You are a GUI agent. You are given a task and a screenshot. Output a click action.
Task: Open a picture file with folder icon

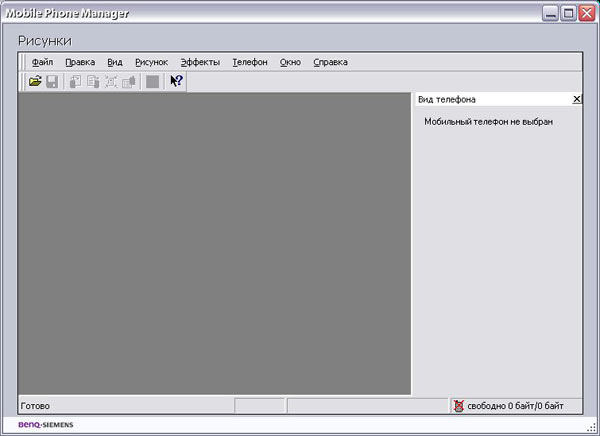pyautogui.click(x=35, y=81)
